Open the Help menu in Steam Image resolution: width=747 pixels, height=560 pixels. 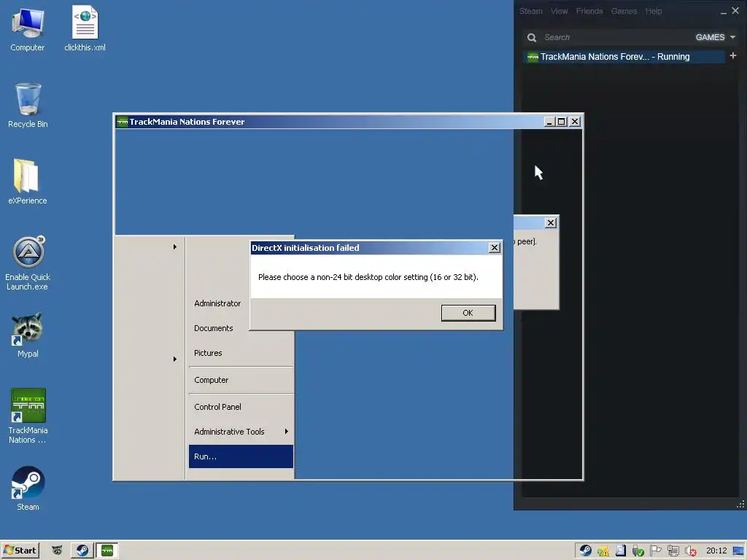click(654, 11)
